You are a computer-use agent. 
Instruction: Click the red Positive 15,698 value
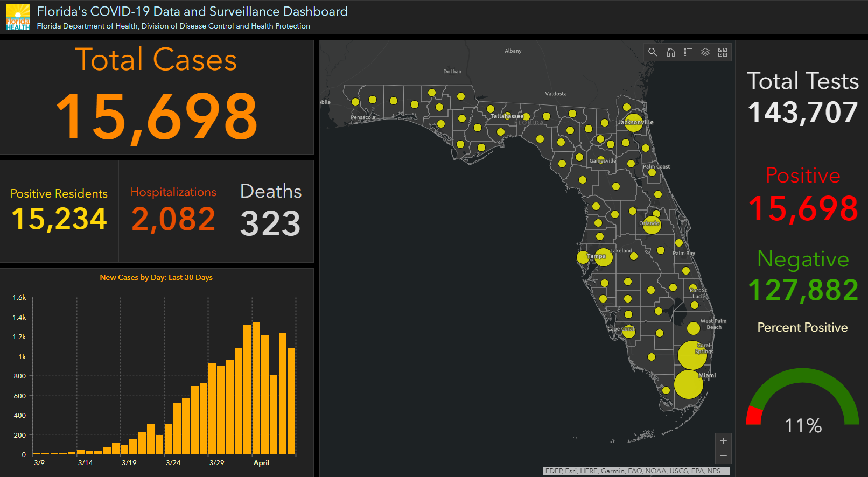pyautogui.click(x=803, y=209)
